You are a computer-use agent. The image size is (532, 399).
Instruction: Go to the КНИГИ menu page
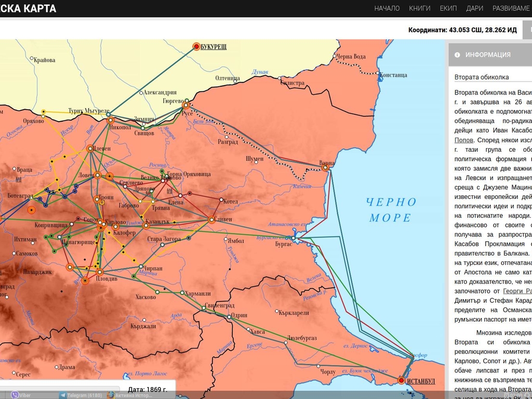click(420, 8)
